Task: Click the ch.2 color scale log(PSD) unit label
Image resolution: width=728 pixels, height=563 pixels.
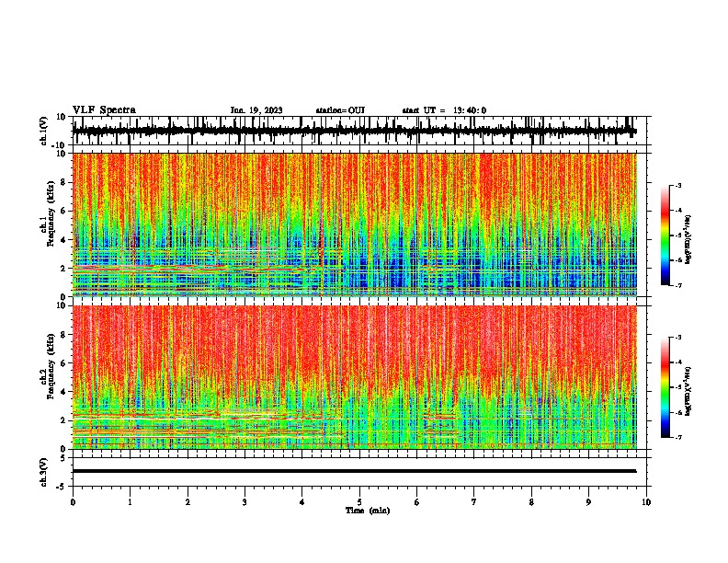Action: point(688,391)
